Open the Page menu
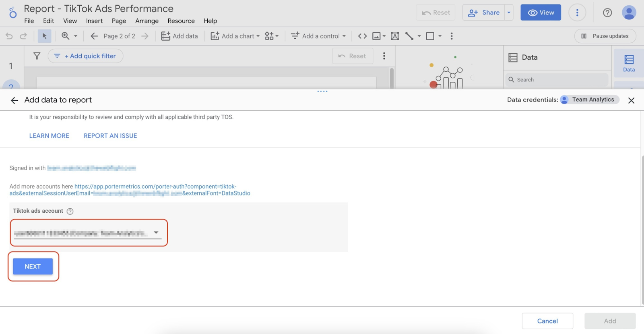Image resolution: width=644 pixels, height=334 pixels. coord(119,21)
